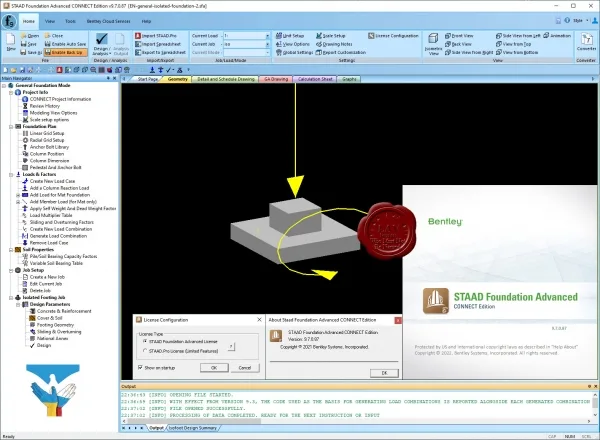Open Unit Setup settings
This screenshot has width=600, height=440.
pyautogui.click(x=290, y=36)
